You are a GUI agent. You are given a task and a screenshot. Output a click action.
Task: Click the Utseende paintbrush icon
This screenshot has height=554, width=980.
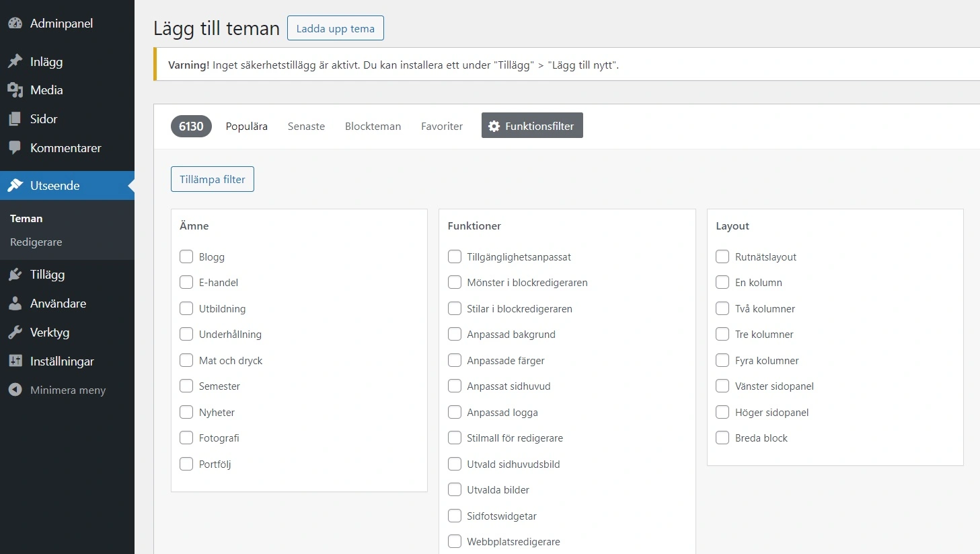coord(15,186)
